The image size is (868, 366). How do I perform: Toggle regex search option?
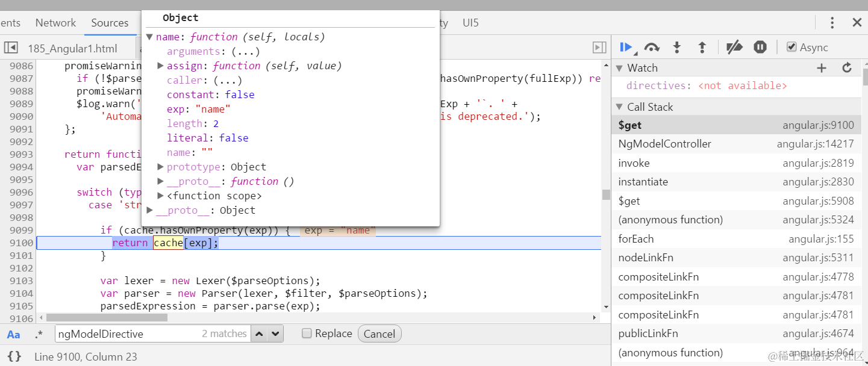[39, 334]
